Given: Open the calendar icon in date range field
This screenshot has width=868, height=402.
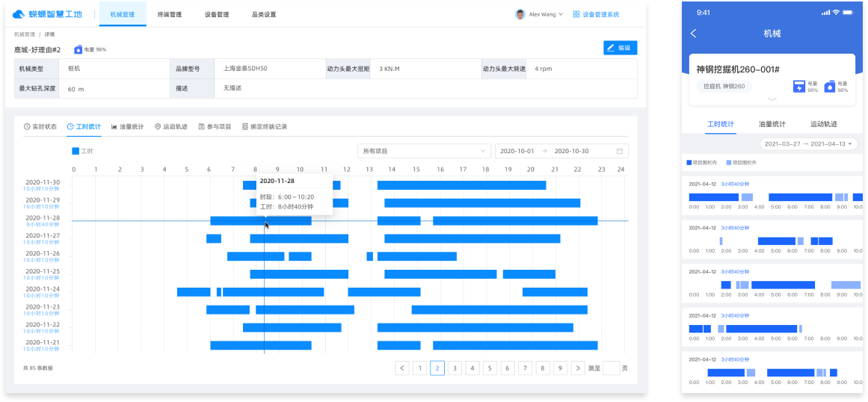Looking at the screenshot, I should (619, 151).
